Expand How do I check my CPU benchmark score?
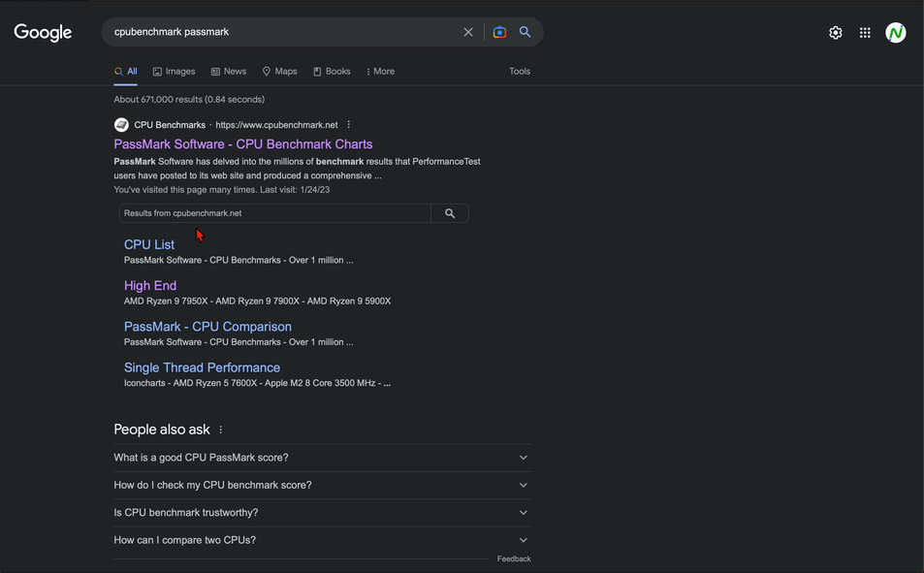924x573 pixels. (322, 485)
